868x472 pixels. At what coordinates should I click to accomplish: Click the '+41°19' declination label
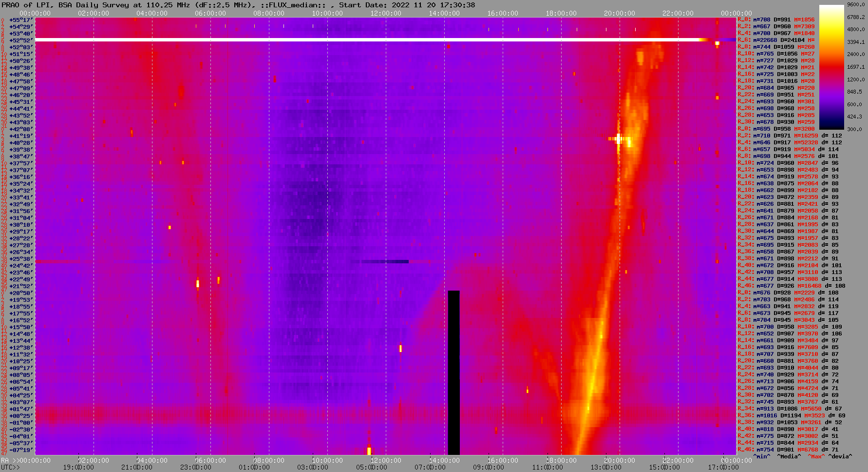tap(21, 136)
